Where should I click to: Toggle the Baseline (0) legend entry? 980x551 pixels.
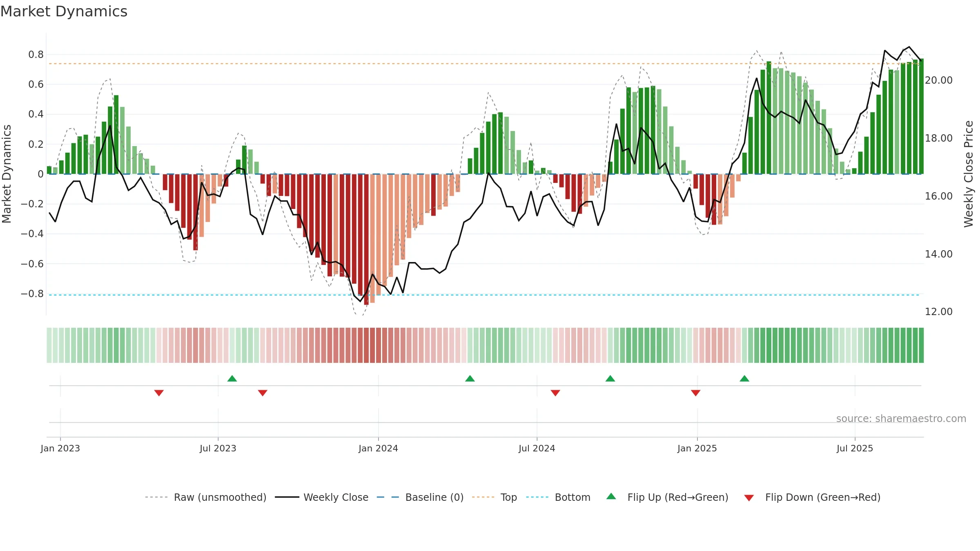[420, 497]
